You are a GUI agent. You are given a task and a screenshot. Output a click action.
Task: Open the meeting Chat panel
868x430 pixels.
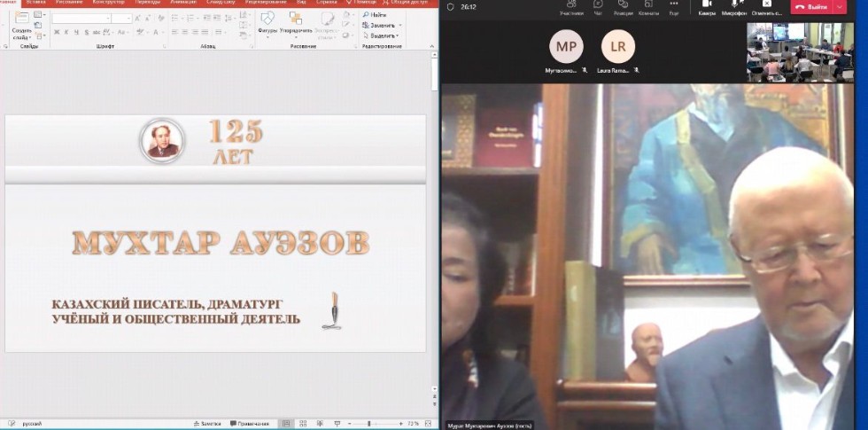[596, 7]
